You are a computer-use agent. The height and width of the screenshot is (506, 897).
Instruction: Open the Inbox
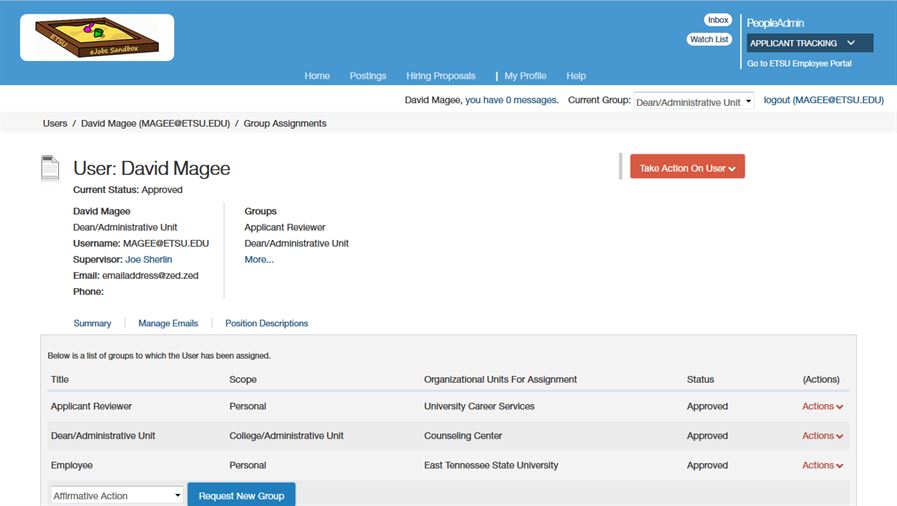tap(717, 20)
